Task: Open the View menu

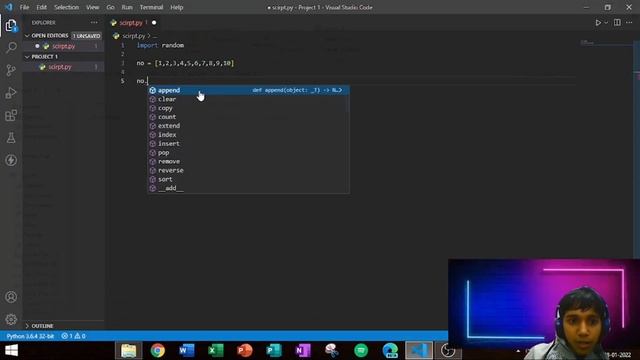Action: 93,7
